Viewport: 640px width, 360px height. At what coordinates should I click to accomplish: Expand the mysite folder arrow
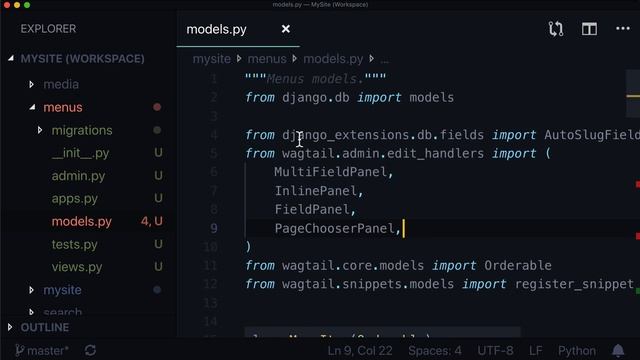point(31,290)
